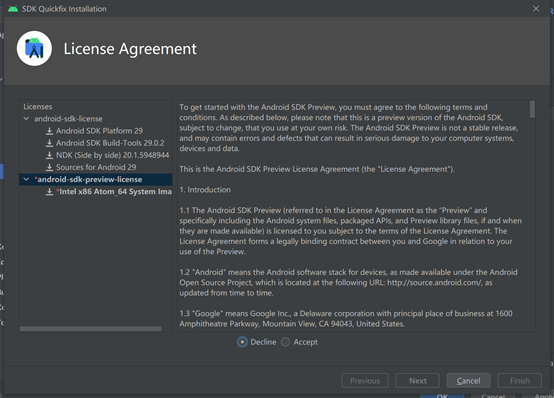Click the Cancel button in wizard

point(468,381)
